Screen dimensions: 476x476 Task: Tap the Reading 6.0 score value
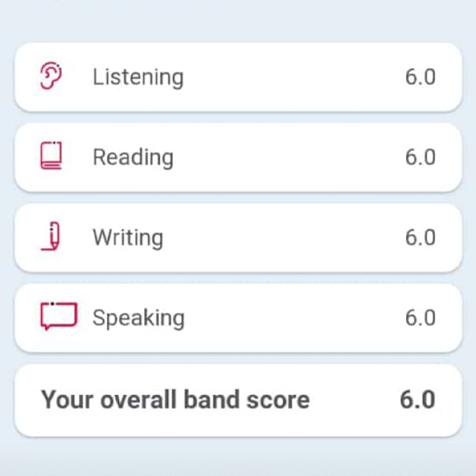(420, 157)
